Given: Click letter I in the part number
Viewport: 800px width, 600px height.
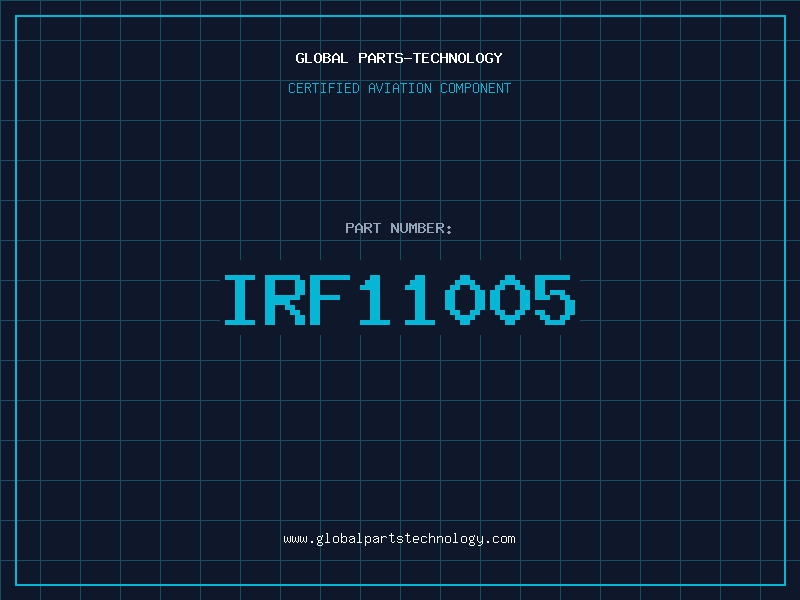Looking at the screenshot, I should coord(242,300).
